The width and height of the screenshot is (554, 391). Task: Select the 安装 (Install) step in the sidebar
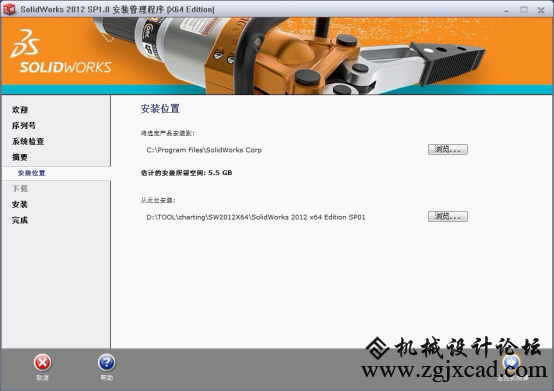coord(20,205)
